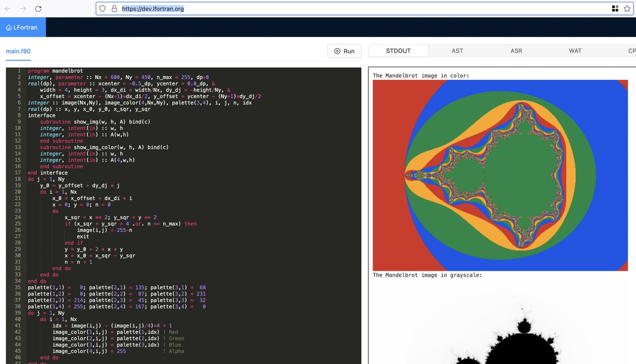Click the 'exit' statement on line 27

coord(83,236)
